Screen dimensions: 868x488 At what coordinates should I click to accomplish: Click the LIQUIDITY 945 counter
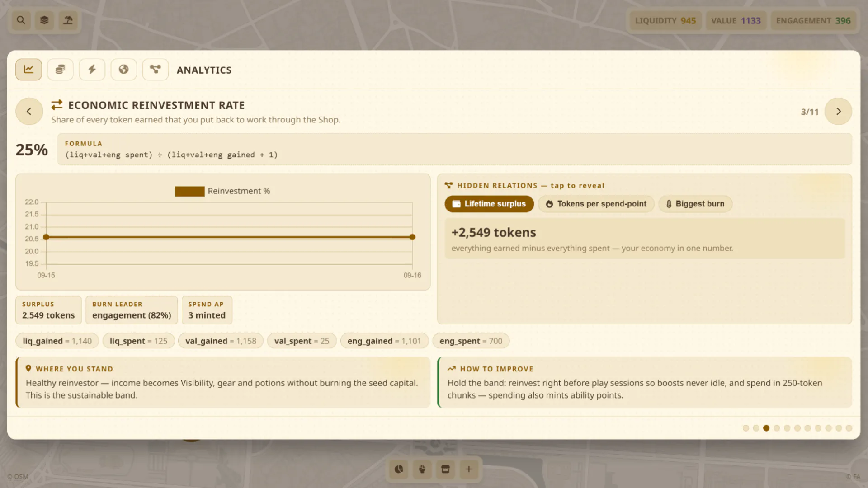tap(665, 21)
